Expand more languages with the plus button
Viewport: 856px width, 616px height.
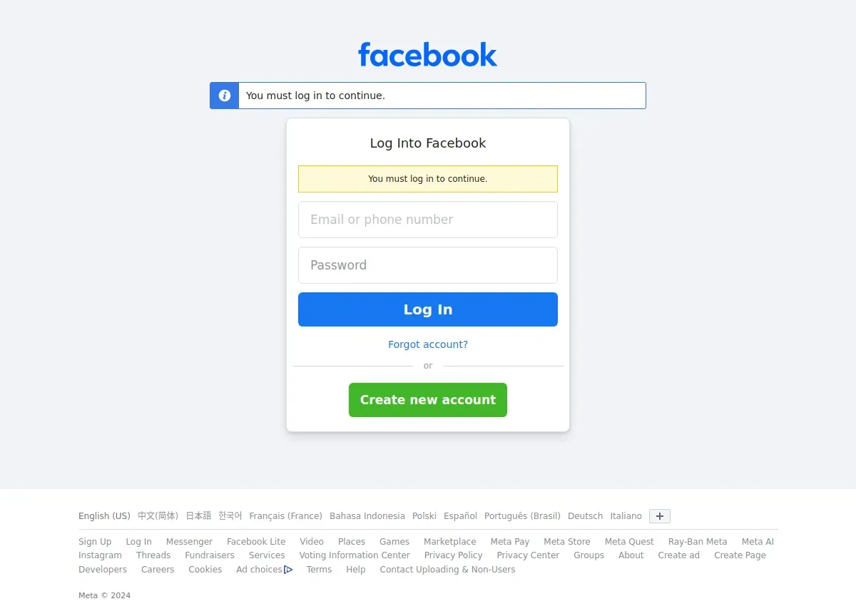coord(660,516)
